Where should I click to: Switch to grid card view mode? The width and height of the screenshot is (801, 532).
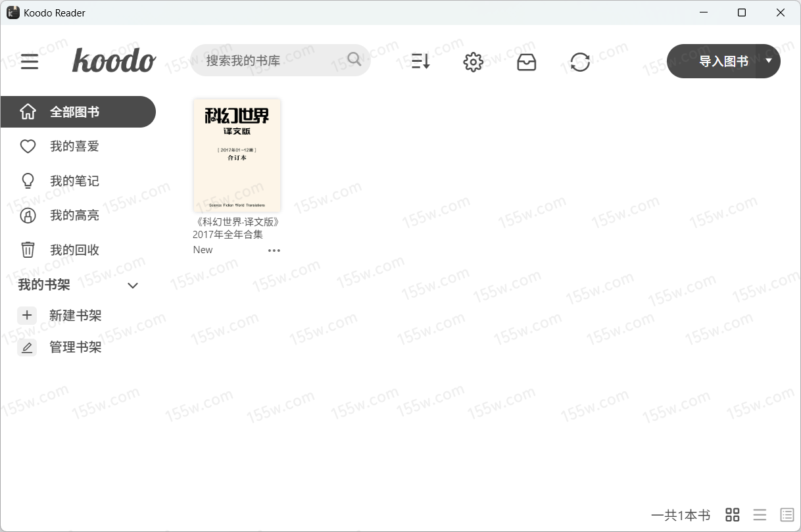pyautogui.click(x=732, y=515)
